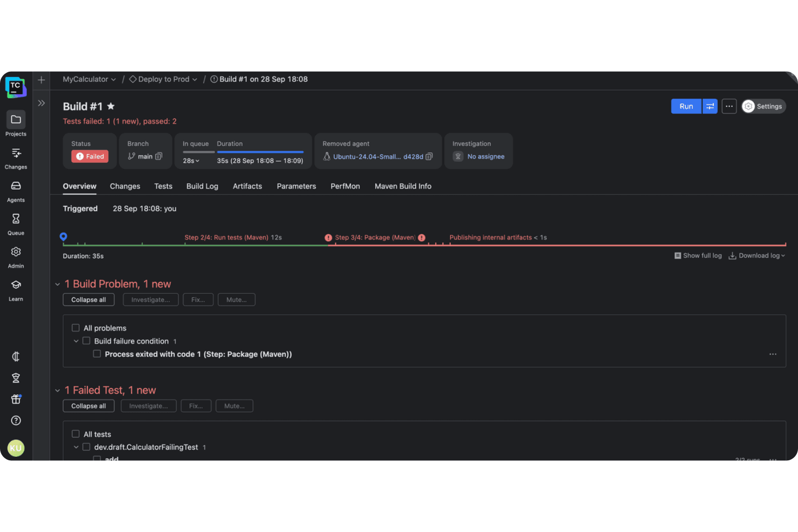Image resolution: width=798 pixels, height=532 pixels.
Task: Open the Admin sidebar section
Action: pos(16,257)
